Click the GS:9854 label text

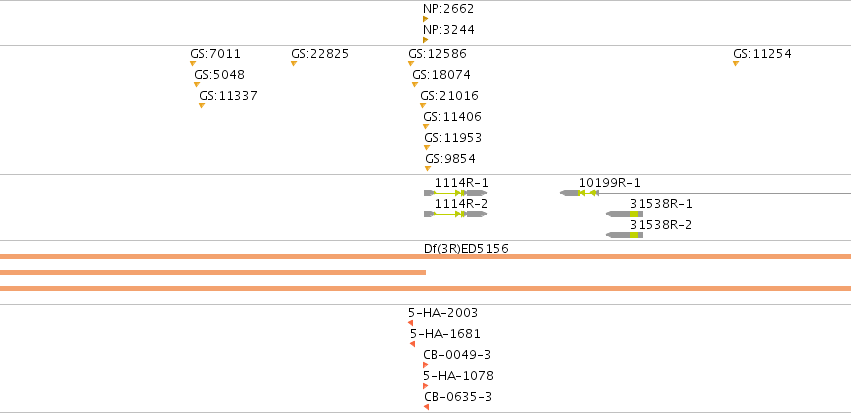[x=450, y=159]
